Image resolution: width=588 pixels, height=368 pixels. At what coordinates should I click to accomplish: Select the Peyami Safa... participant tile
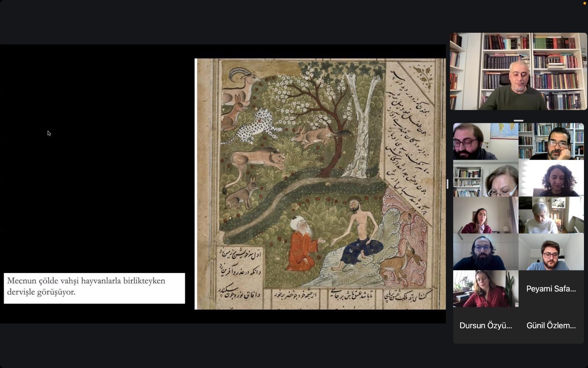coord(551,289)
